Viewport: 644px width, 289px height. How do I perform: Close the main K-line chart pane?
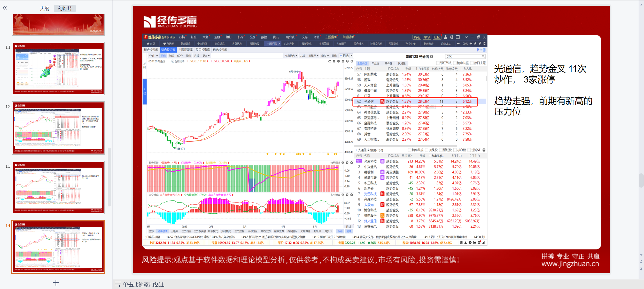click(x=352, y=61)
